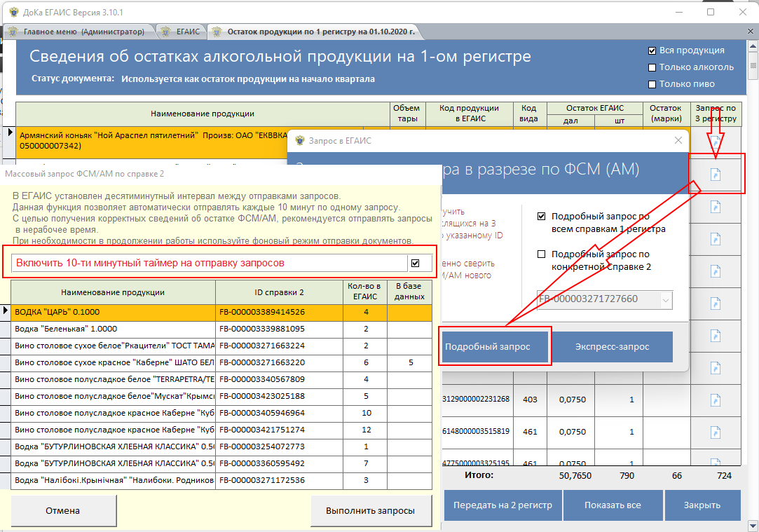
Task: Open the ЕГАИС tab
Action: 181,32
